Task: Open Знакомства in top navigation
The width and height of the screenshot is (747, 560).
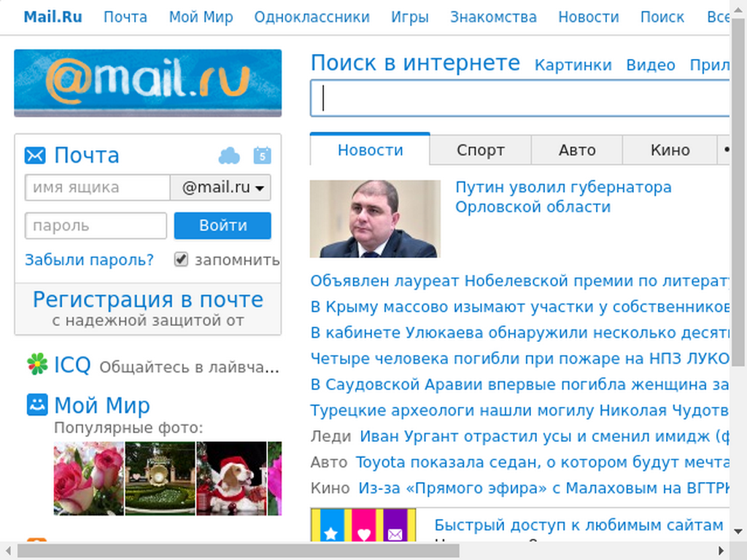Action: click(x=494, y=17)
